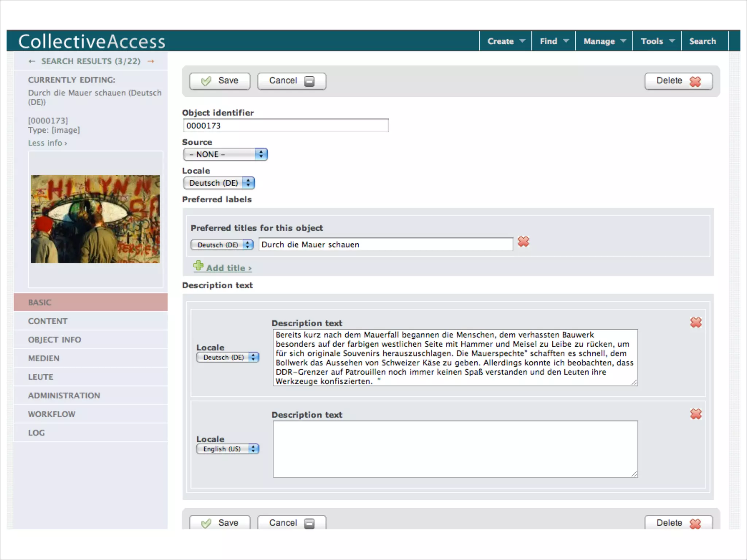Open the English (US) locale dropdown
The width and height of the screenshot is (747, 560).
pos(228,449)
